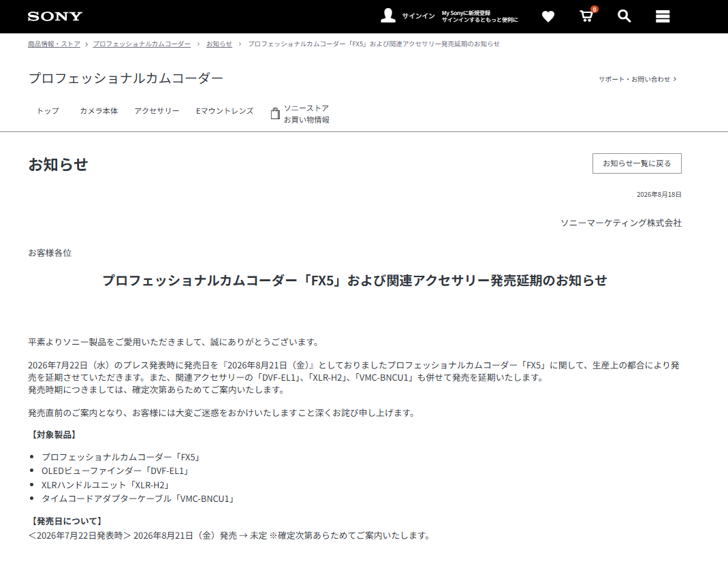Click the search magnifier icon
The height and width of the screenshot is (570, 728).
coord(624,16)
